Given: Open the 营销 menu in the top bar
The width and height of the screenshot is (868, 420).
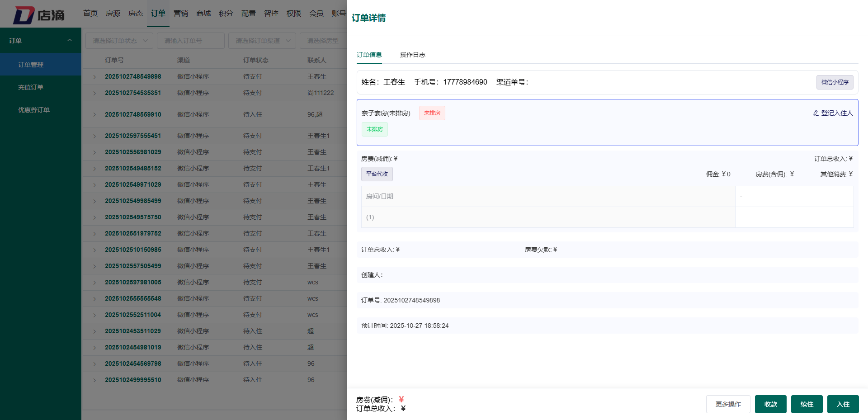Looking at the screenshot, I should tap(181, 13).
